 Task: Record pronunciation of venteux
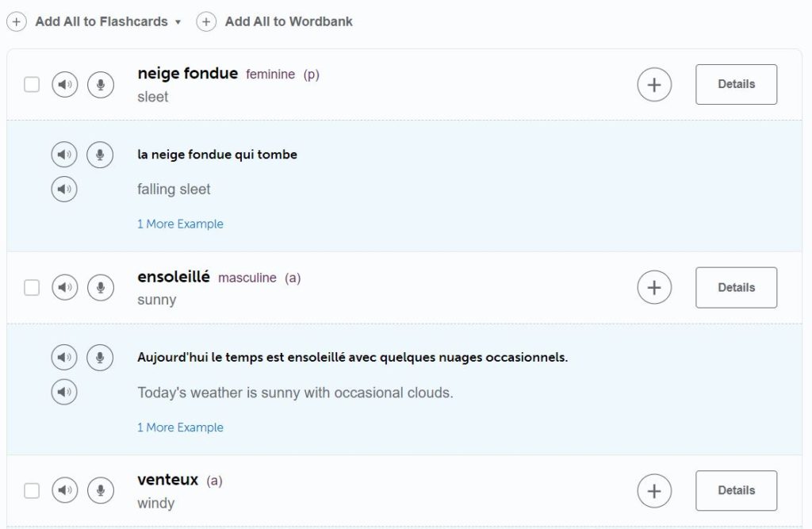101,490
